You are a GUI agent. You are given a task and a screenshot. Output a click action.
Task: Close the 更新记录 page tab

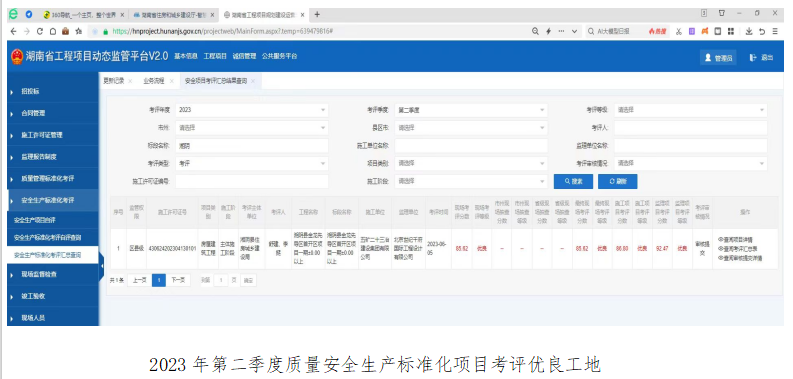click(x=130, y=81)
